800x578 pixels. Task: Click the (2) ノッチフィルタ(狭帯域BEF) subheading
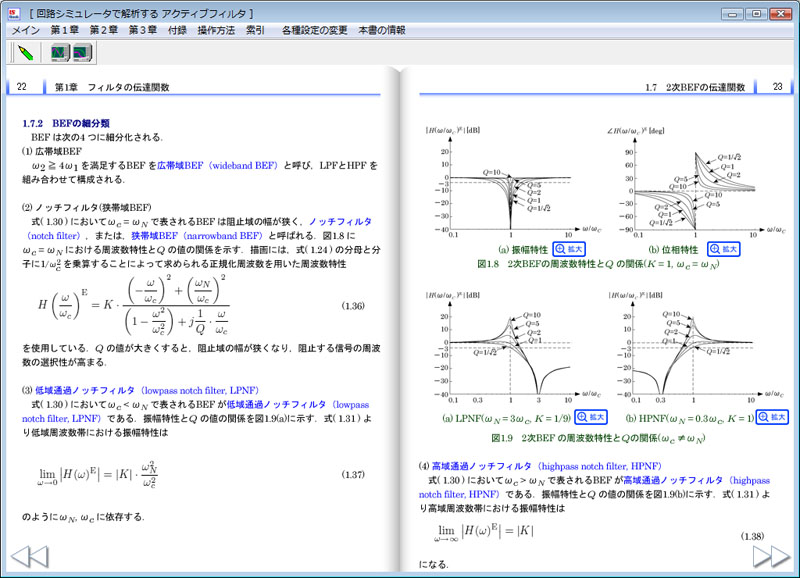(x=87, y=207)
